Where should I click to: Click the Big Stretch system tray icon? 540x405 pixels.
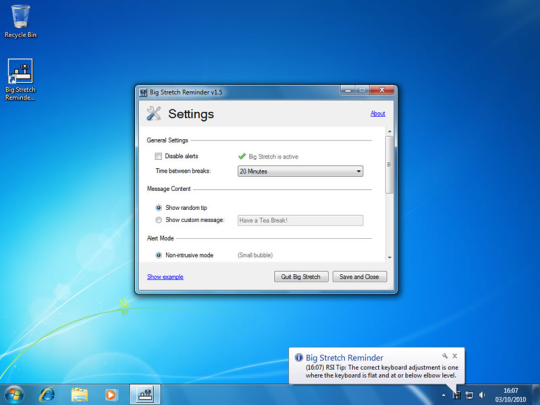point(457,395)
